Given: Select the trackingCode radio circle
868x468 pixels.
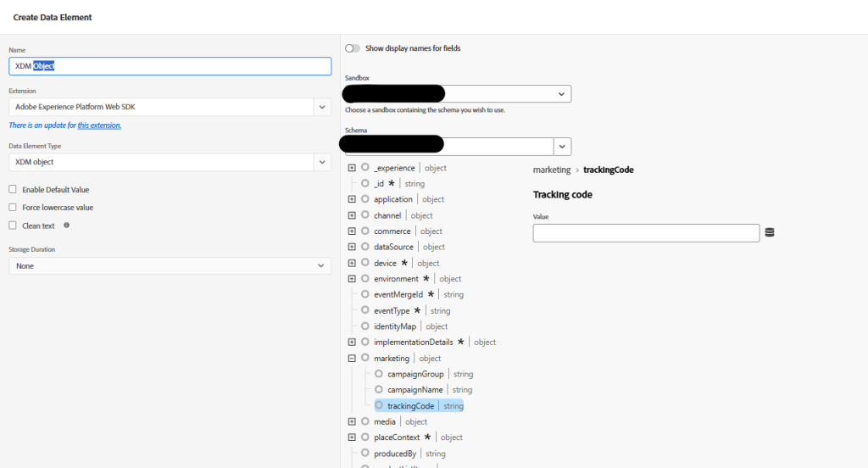Looking at the screenshot, I should tap(379, 405).
